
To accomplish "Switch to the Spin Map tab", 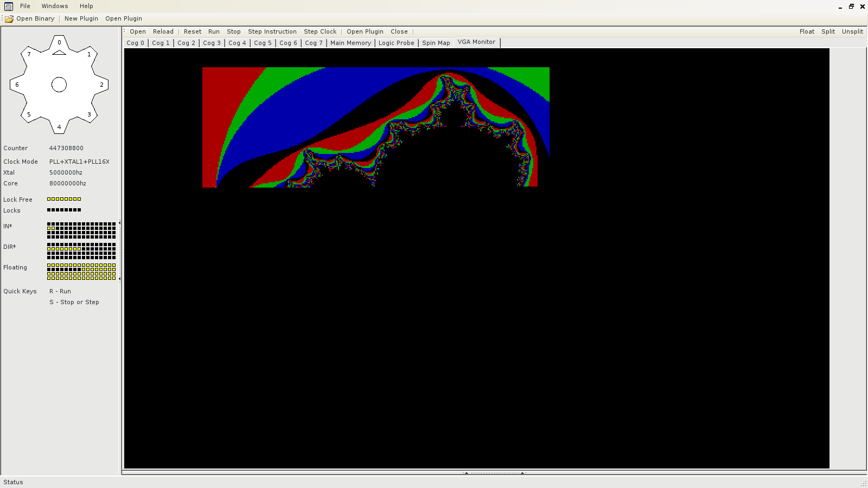I will (436, 43).
